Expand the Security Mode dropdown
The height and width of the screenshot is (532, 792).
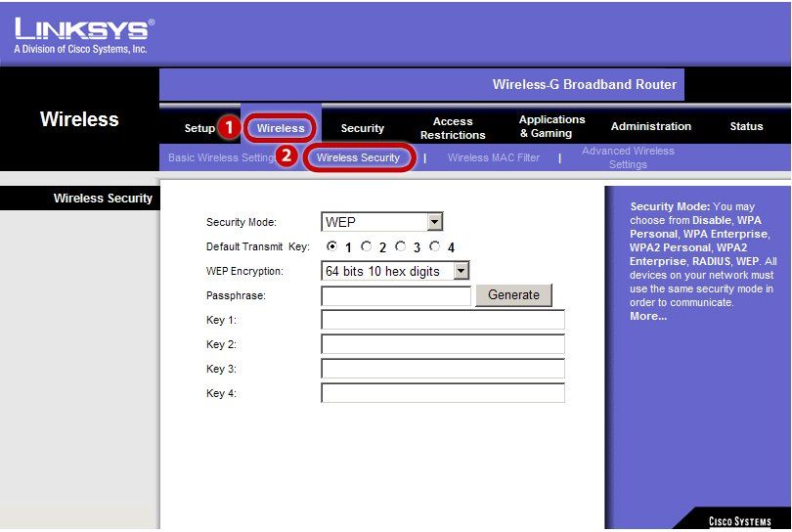tap(382, 222)
